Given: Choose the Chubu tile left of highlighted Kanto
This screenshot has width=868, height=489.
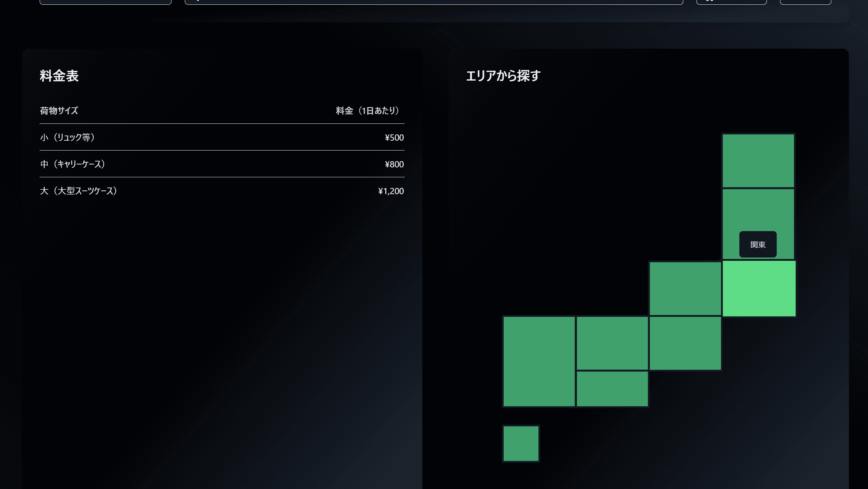Looking at the screenshot, I should coord(685,288).
